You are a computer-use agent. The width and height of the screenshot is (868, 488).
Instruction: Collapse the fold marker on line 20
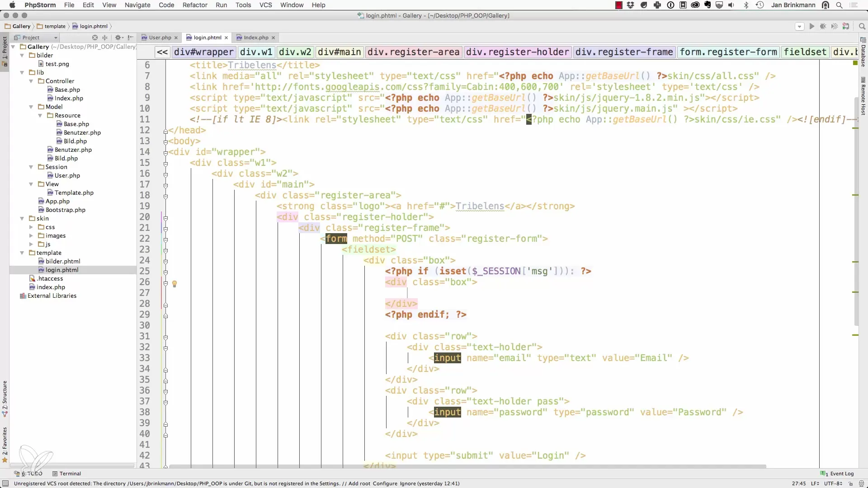tap(165, 218)
